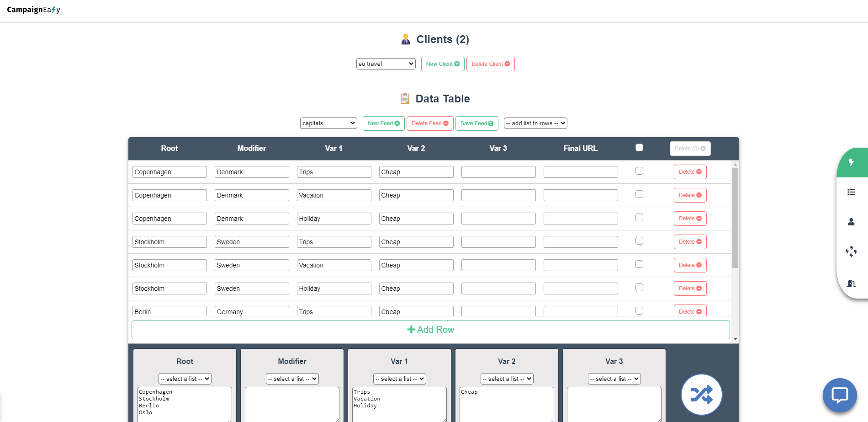Click Modifier field in Copenhagen Holiday row

pyautogui.click(x=252, y=219)
